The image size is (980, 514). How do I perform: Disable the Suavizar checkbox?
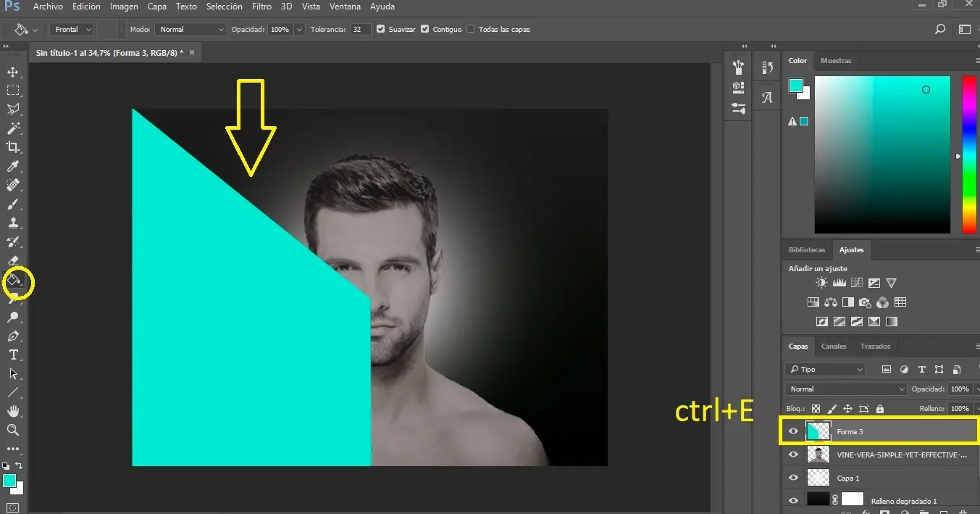[380, 30]
